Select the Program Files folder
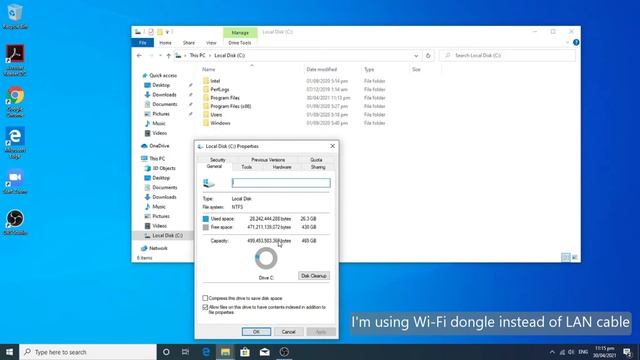 (x=225, y=98)
